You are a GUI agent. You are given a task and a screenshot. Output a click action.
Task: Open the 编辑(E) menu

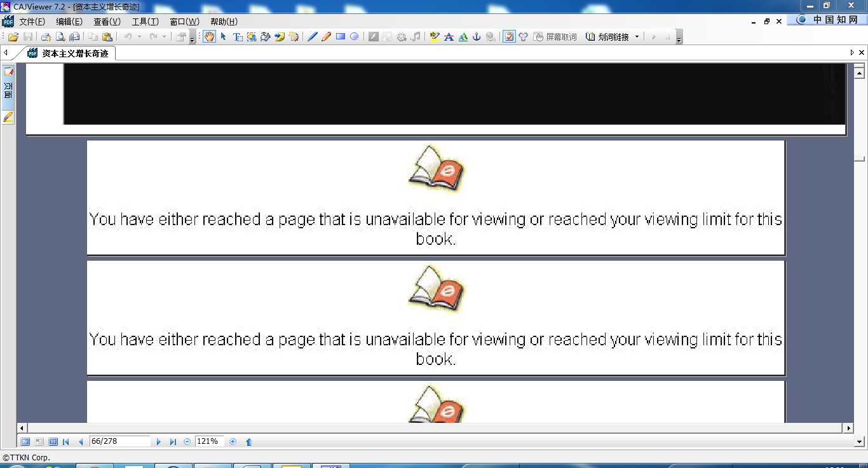tap(69, 22)
